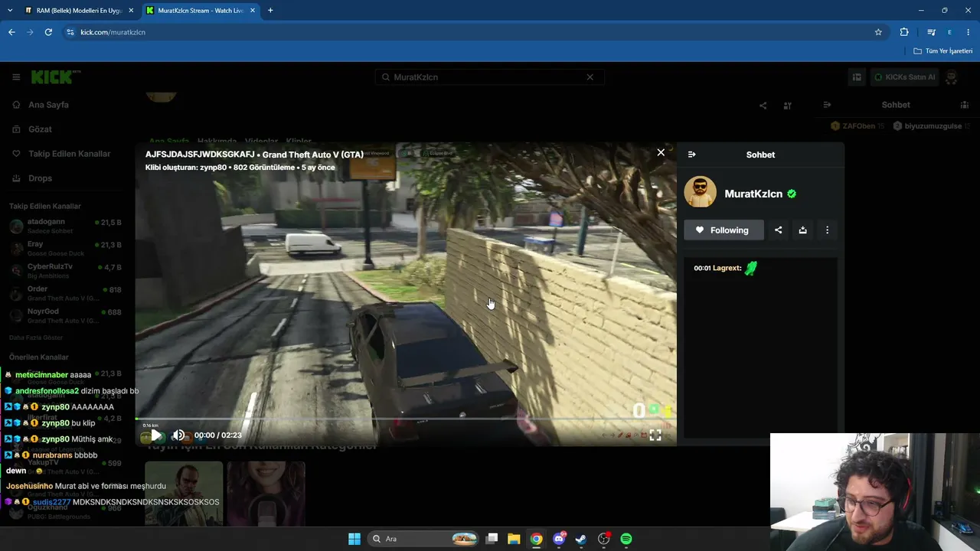Viewport: 980px width, 551px height.
Task: Open the Tüm Yer İşaretleri bookmarks folder
Action: [x=943, y=51]
